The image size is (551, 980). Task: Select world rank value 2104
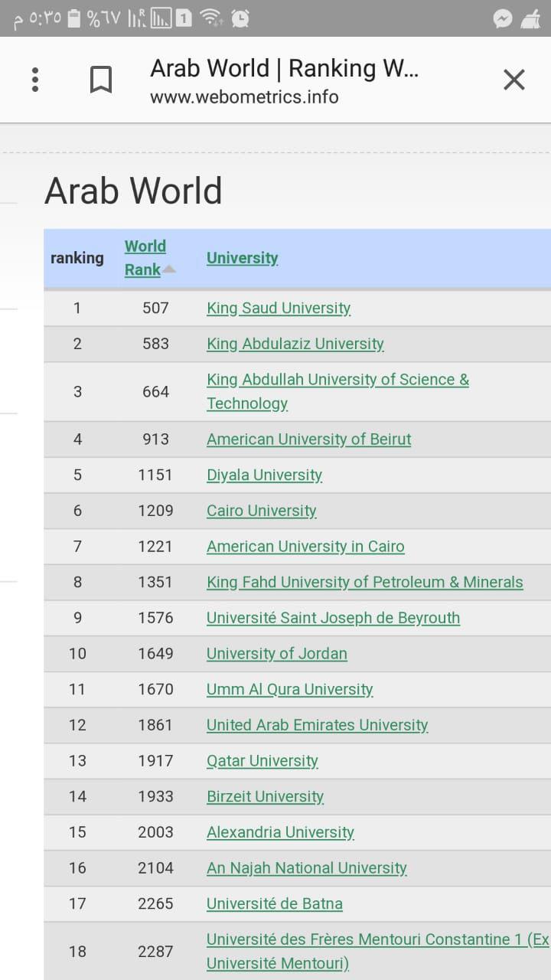pos(155,868)
